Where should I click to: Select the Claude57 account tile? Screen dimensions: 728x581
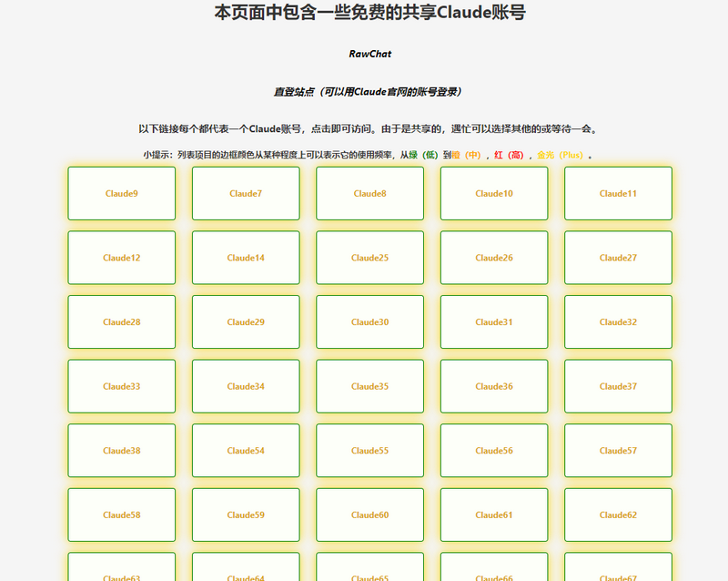pyautogui.click(x=618, y=451)
